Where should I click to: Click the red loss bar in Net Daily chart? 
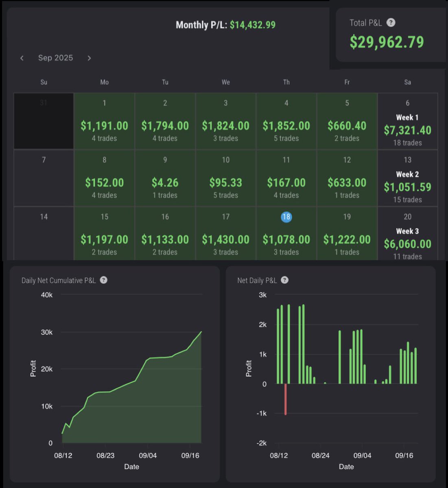pos(286,399)
